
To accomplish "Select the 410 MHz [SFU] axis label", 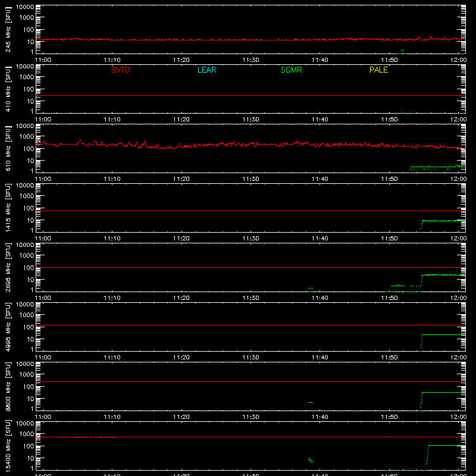I will click(8, 89).
